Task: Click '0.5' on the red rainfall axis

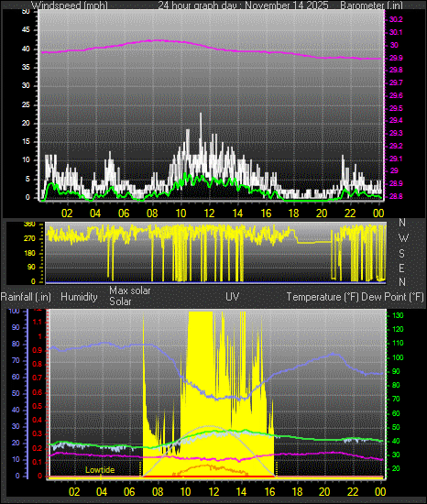Action: point(38,406)
